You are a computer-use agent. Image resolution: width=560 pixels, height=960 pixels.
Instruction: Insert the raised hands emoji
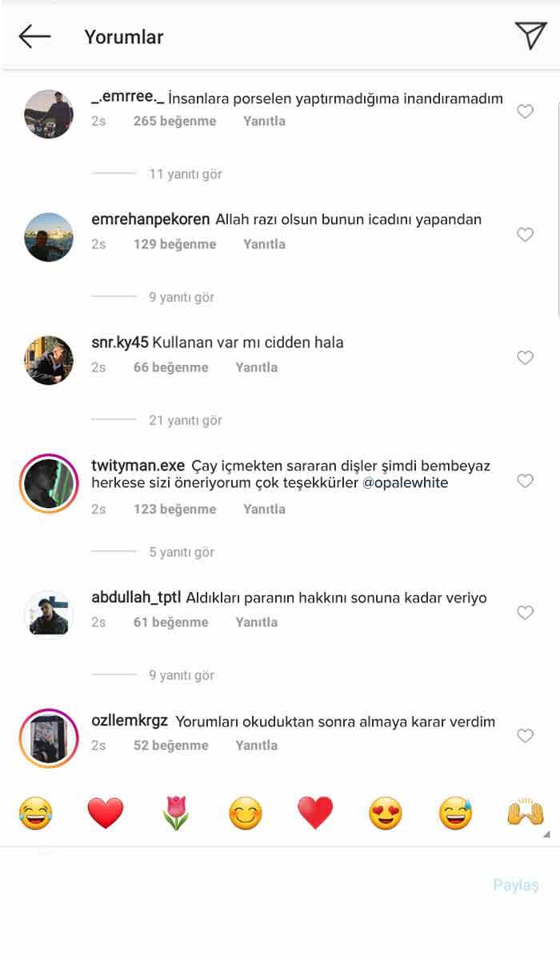pyautogui.click(x=526, y=814)
